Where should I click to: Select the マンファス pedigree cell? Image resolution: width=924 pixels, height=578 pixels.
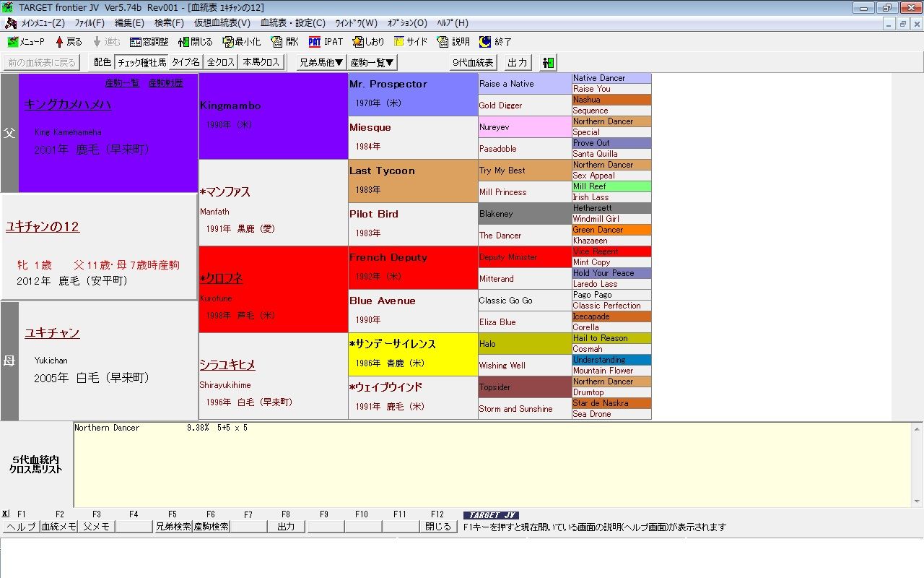coord(274,203)
